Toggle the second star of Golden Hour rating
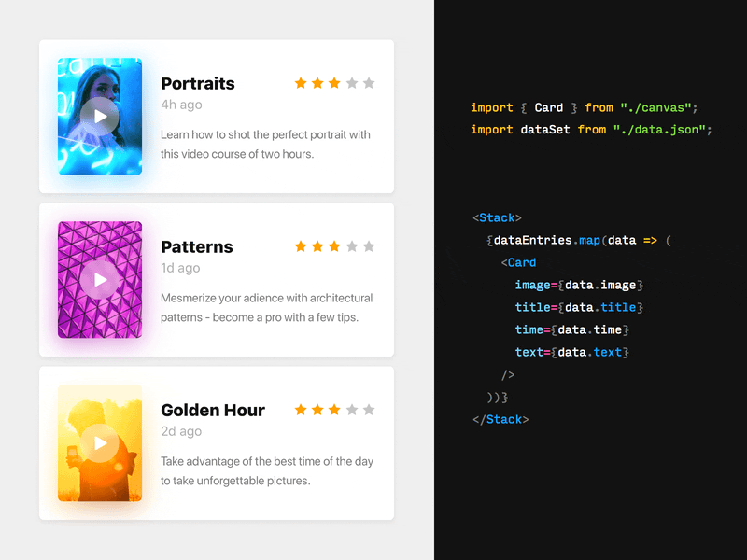 [317, 409]
